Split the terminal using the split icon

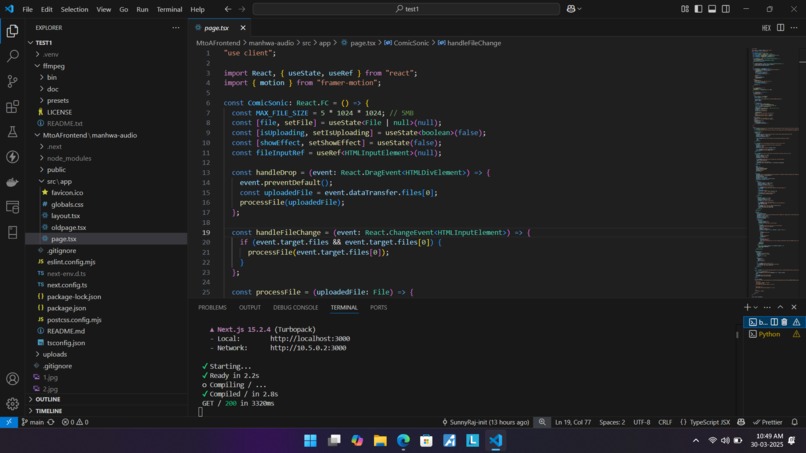click(x=774, y=322)
